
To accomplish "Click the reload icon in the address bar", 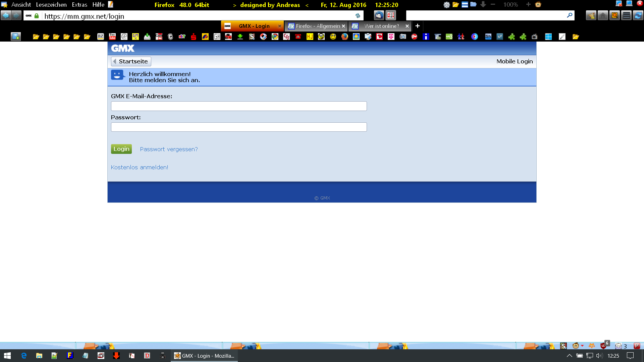I will point(358,16).
